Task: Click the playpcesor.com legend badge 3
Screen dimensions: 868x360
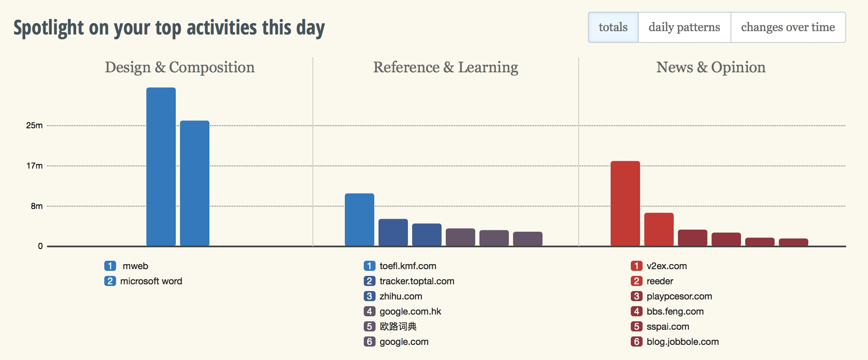Action: tap(636, 296)
